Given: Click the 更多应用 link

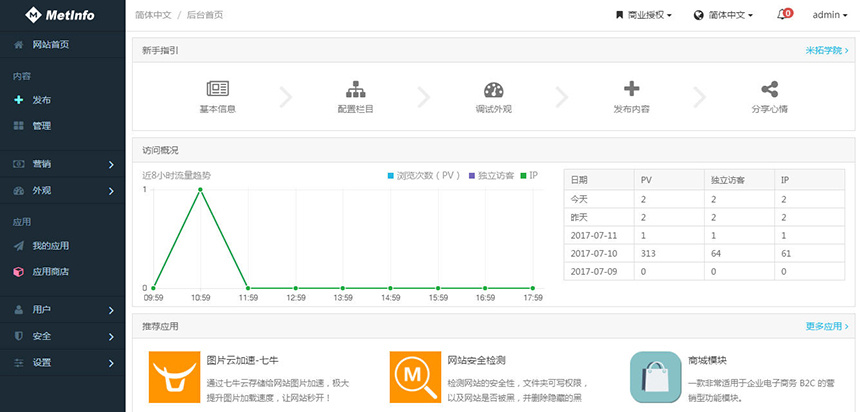Looking at the screenshot, I should tap(826, 326).
